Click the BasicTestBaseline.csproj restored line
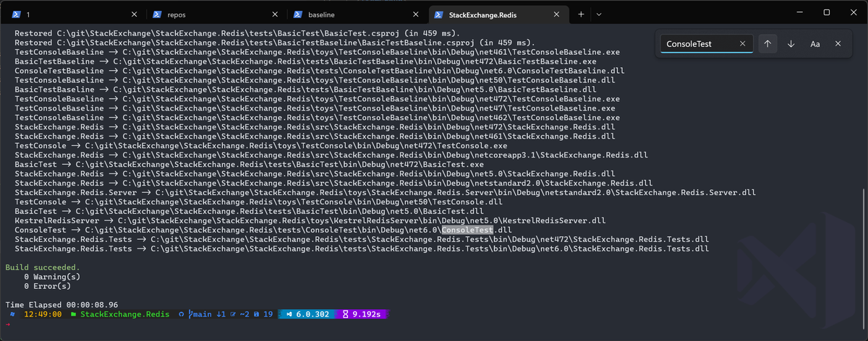The height and width of the screenshot is (341, 868). [x=275, y=43]
